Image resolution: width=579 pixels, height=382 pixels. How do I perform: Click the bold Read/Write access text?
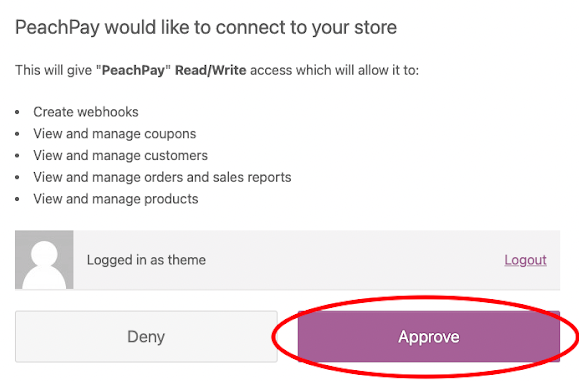[210, 70]
